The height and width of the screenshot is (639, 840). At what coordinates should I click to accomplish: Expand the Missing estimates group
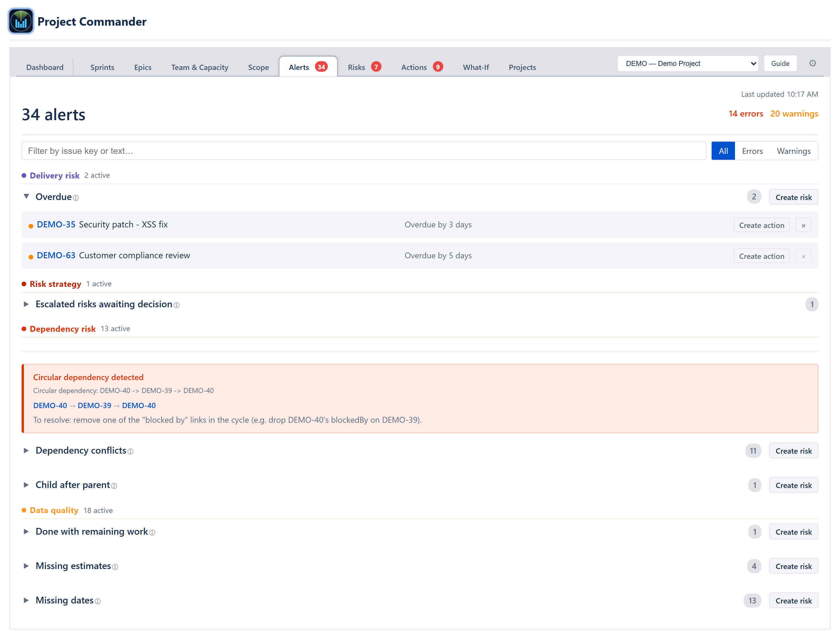coord(26,566)
